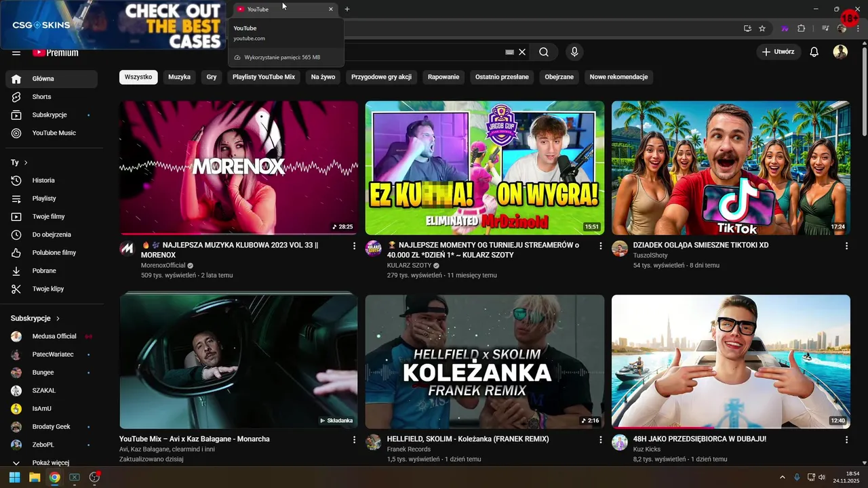868x488 pixels.
Task: Open new browser tab with plus
Action: (347, 9)
